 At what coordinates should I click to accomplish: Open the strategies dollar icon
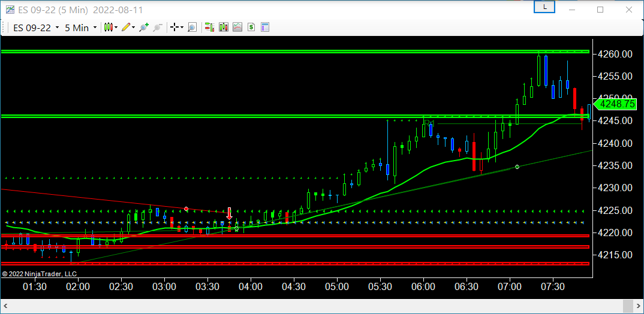coord(251,28)
